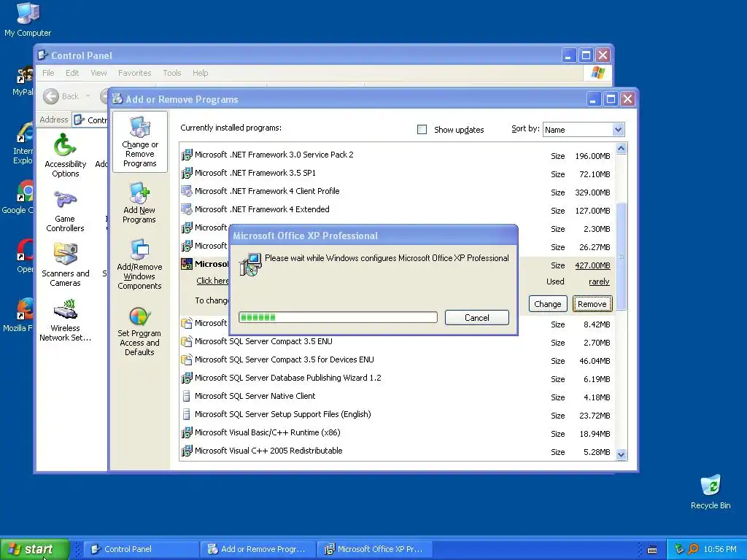Open Set Program Access and Defaults

(139, 332)
